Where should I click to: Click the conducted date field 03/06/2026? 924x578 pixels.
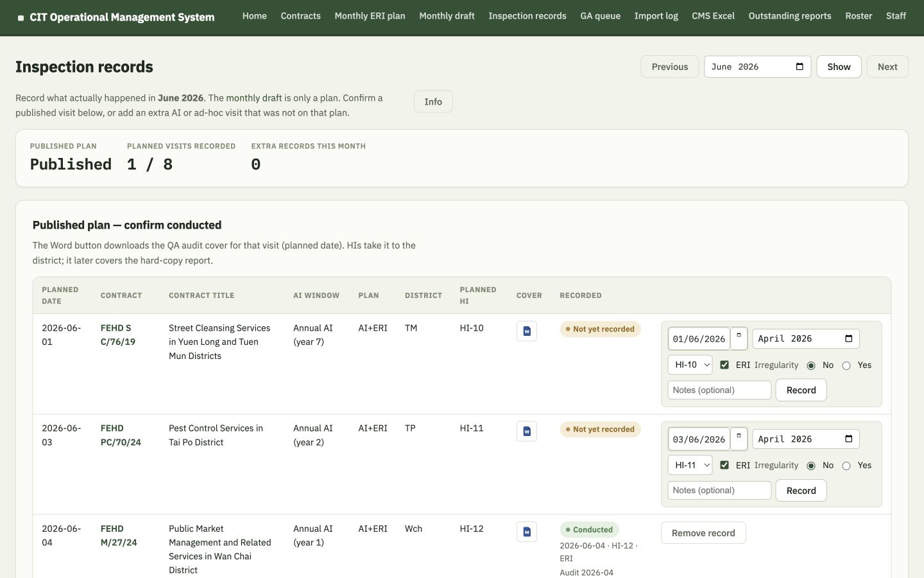coord(699,439)
